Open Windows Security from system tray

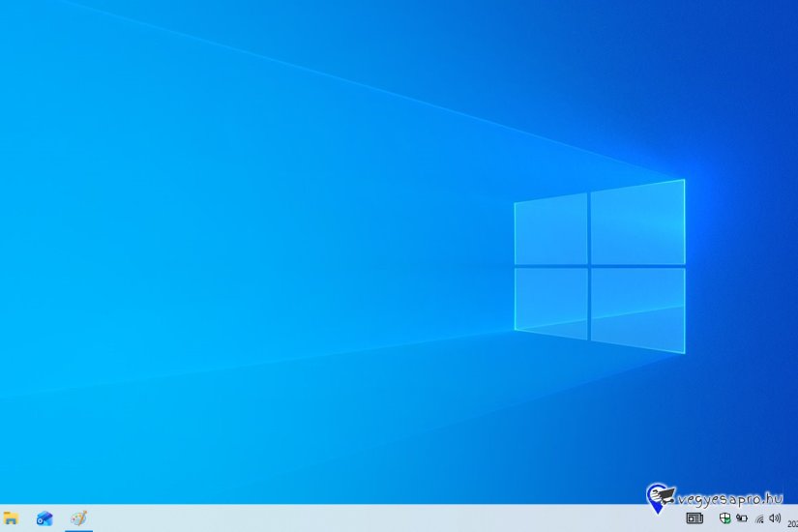coord(725,518)
